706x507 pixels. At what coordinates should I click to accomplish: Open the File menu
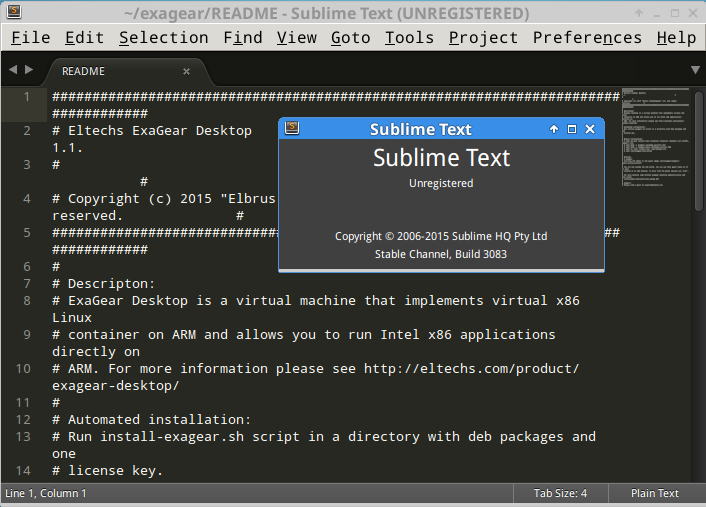[31, 37]
